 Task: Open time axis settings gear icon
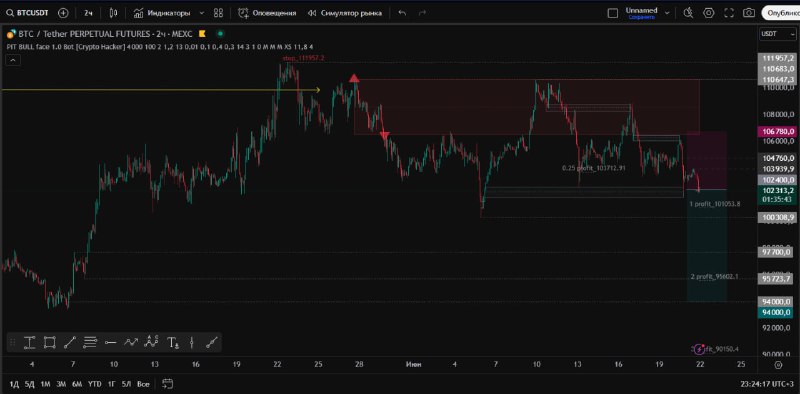(778, 364)
